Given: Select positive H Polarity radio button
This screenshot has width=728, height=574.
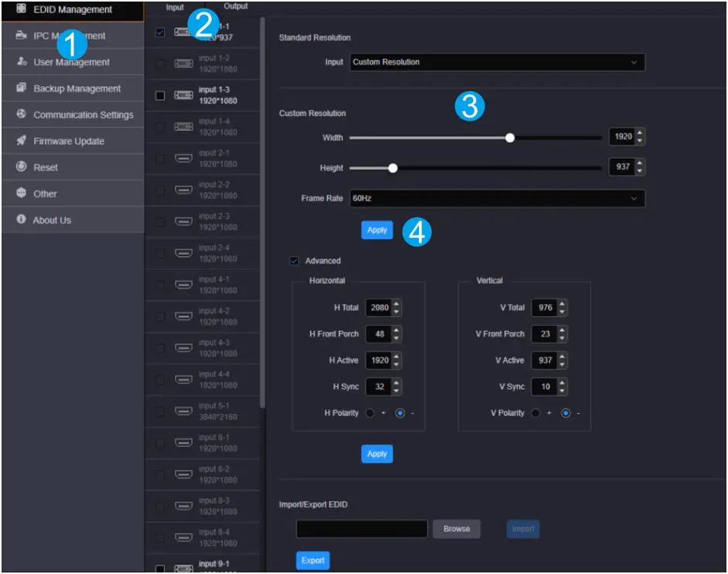Looking at the screenshot, I should click(370, 413).
